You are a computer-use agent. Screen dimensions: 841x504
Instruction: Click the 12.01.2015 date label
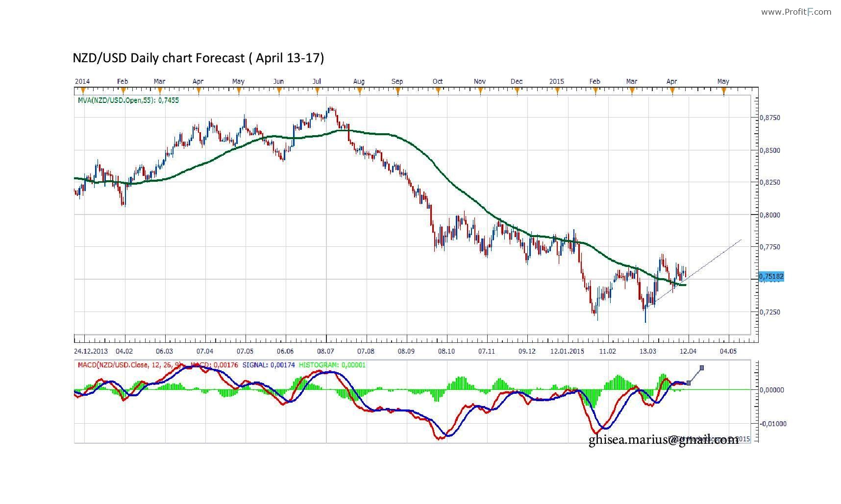(x=567, y=351)
